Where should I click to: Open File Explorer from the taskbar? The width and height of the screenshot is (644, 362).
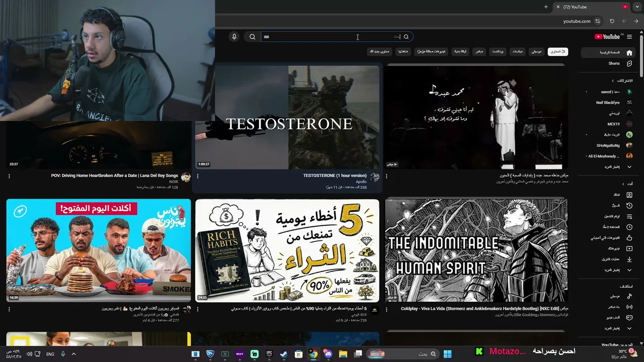pos(343,354)
